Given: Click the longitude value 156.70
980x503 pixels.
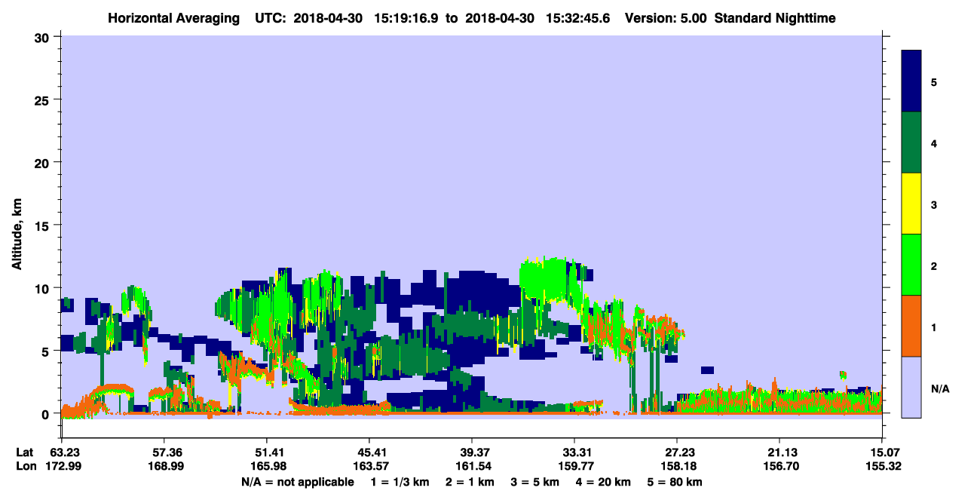Looking at the screenshot, I should point(779,466).
